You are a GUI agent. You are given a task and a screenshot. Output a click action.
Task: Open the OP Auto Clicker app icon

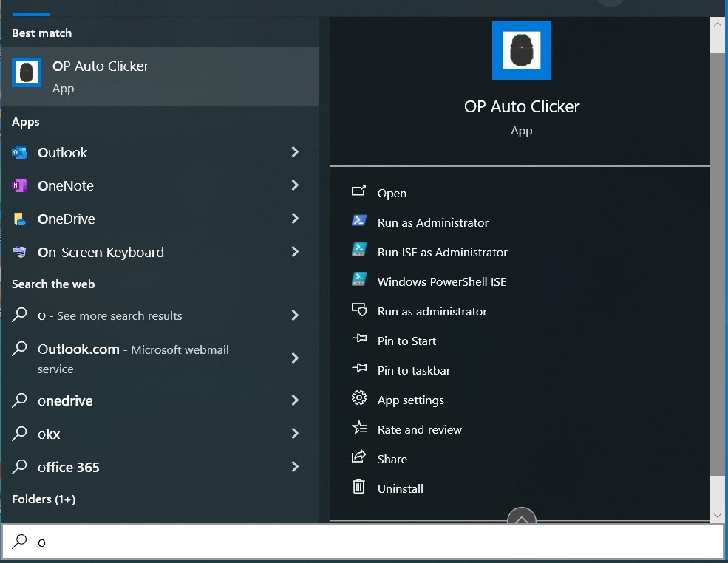[x=27, y=72]
